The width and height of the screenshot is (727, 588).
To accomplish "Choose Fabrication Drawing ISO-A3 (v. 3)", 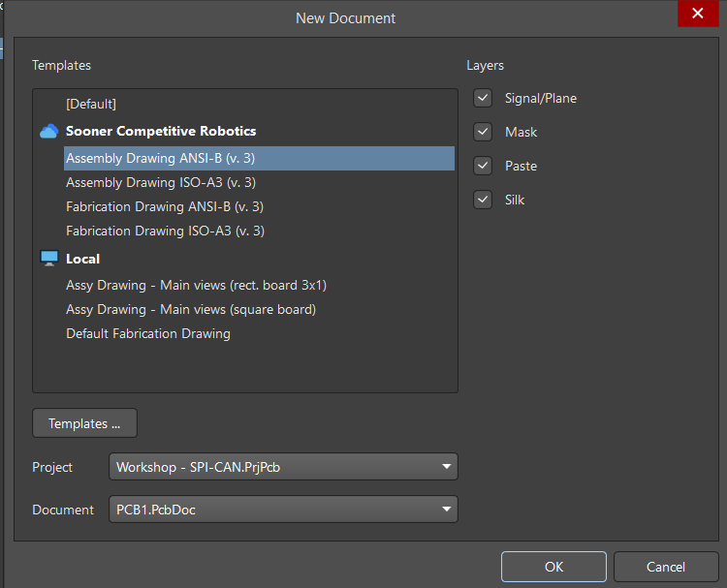I will [x=165, y=231].
